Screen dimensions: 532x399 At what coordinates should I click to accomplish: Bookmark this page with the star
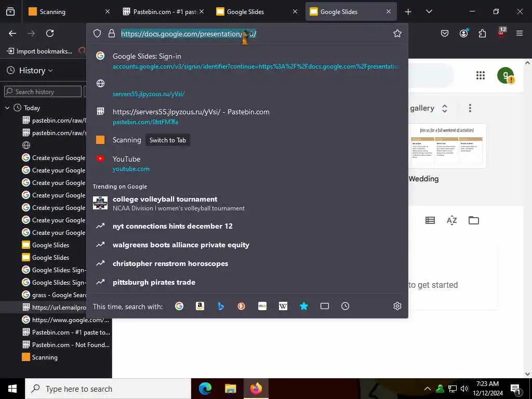pyautogui.click(x=397, y=33)
